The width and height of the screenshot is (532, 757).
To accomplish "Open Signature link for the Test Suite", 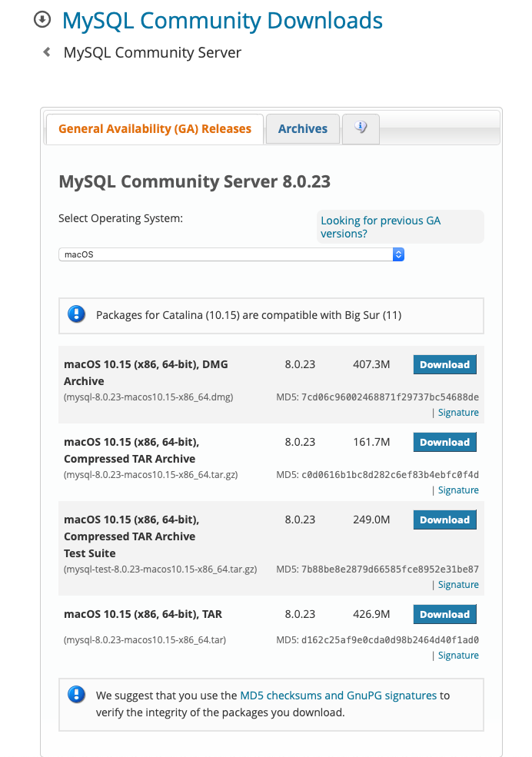I will click(458, 584).
